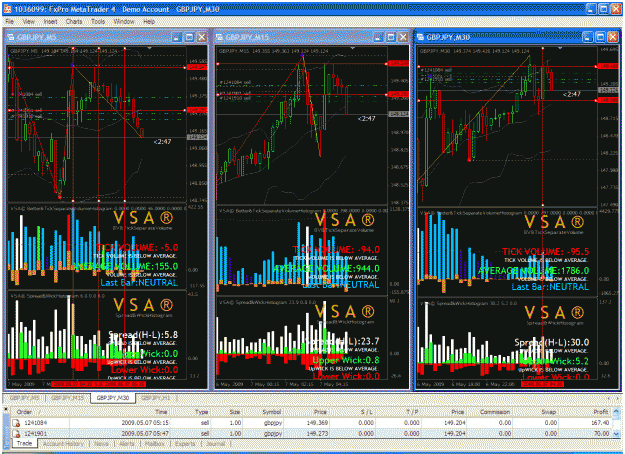
Task: Click scroll-down arrow in Terminal order list
Action: (x=616, y=434)
